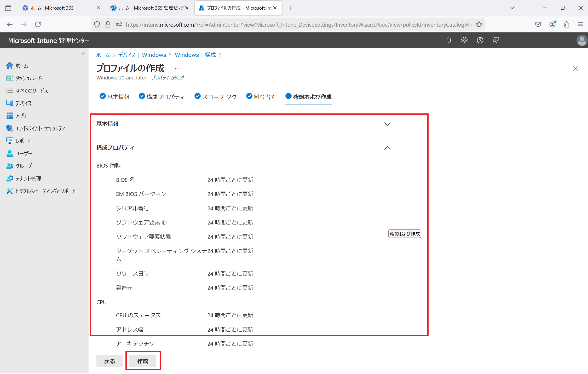Close the プロファイルの作成 browser tab
588x374 pixels.
[275, 8]
